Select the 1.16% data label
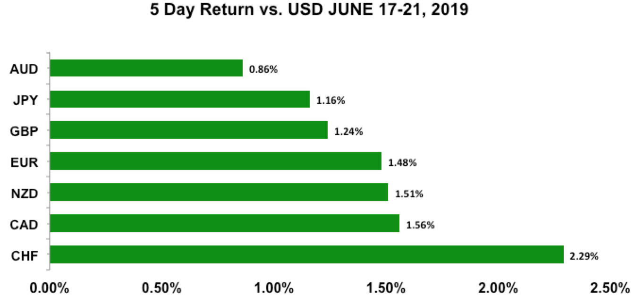Image resolution: width=644 pixels, height=304 pixels. point(330,101)
